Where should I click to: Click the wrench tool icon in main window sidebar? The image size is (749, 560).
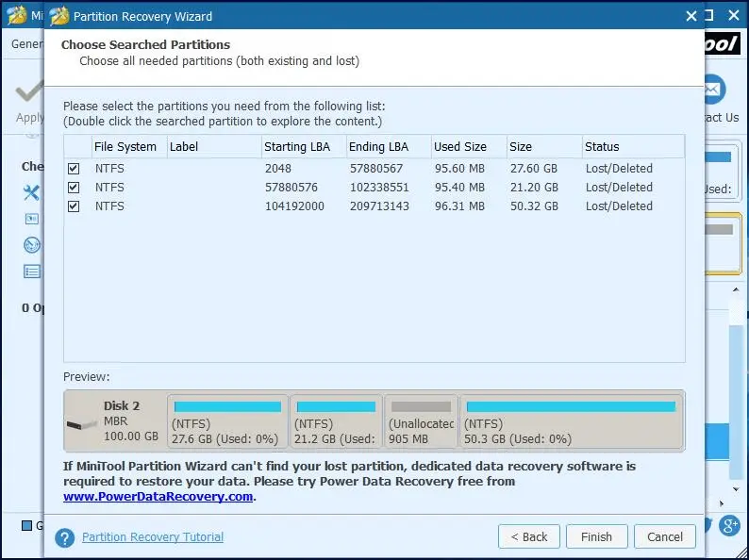pos(31,193)
